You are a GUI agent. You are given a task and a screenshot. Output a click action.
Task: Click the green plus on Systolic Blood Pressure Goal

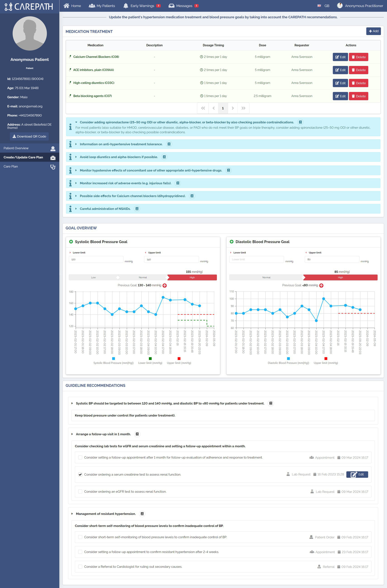pyautogui.click(x=71, y=242)
